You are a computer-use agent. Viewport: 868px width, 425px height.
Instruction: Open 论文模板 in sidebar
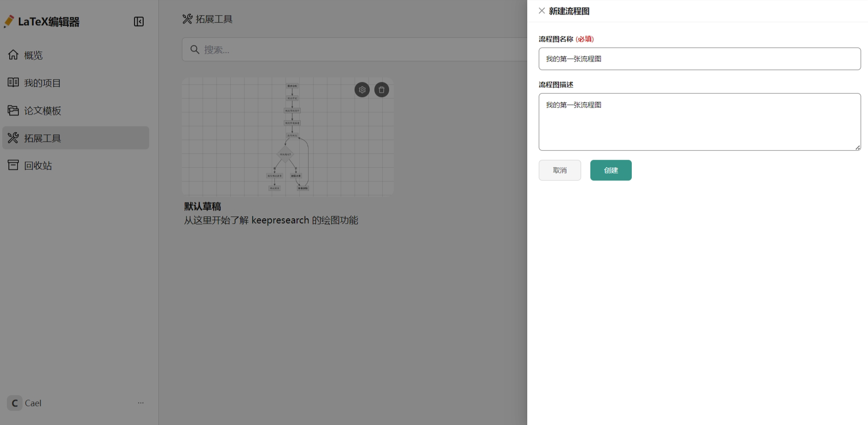(x=42, y=111)
